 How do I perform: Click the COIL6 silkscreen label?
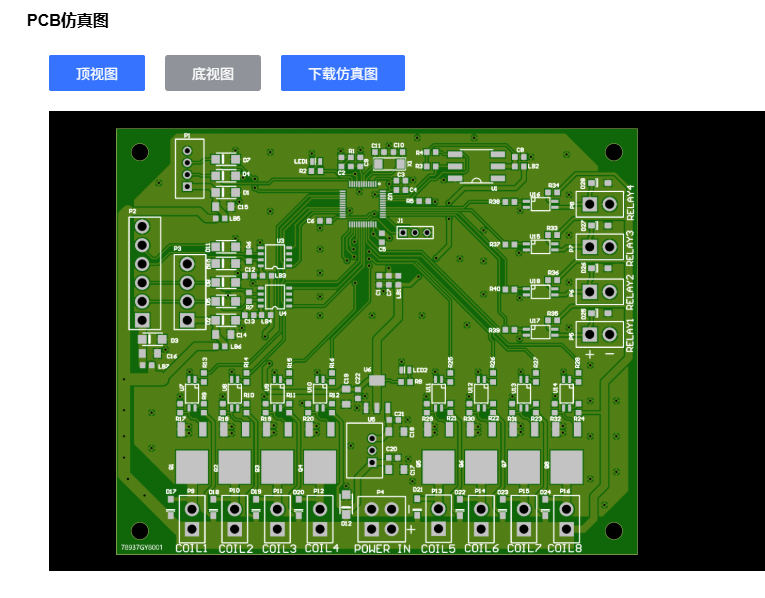point(481,549)
